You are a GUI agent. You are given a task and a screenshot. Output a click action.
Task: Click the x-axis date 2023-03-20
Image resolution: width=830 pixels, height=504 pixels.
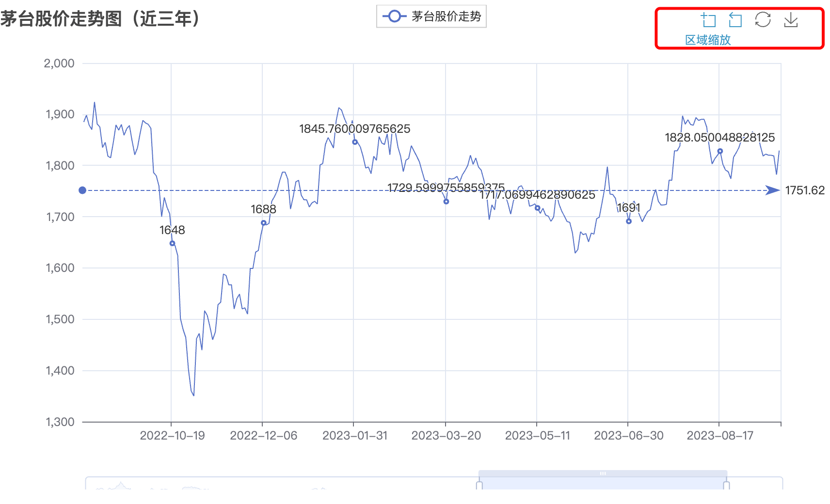coord(446,436)
